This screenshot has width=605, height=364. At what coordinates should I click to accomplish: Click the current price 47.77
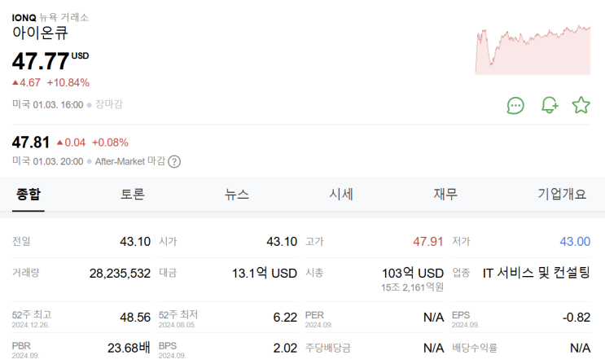(x=40, y=59)
